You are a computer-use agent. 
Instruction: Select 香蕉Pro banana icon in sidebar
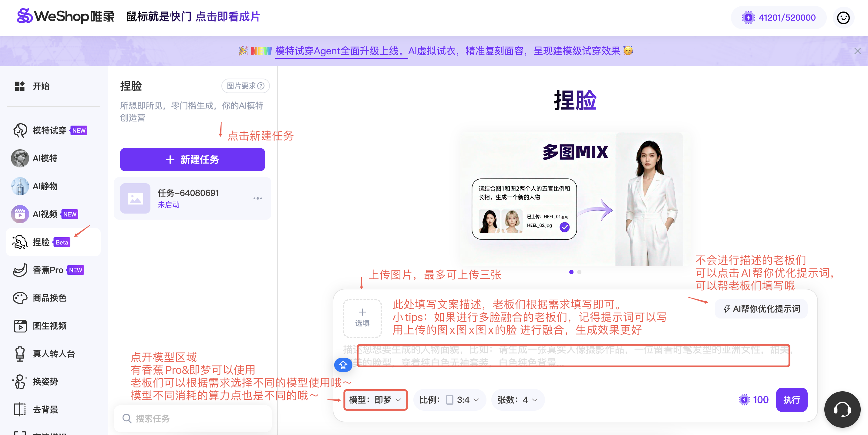tap(20, 270)
